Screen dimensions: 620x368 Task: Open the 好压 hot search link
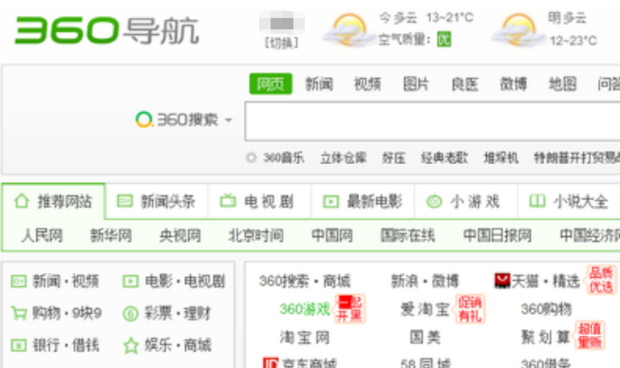point(393,158)
